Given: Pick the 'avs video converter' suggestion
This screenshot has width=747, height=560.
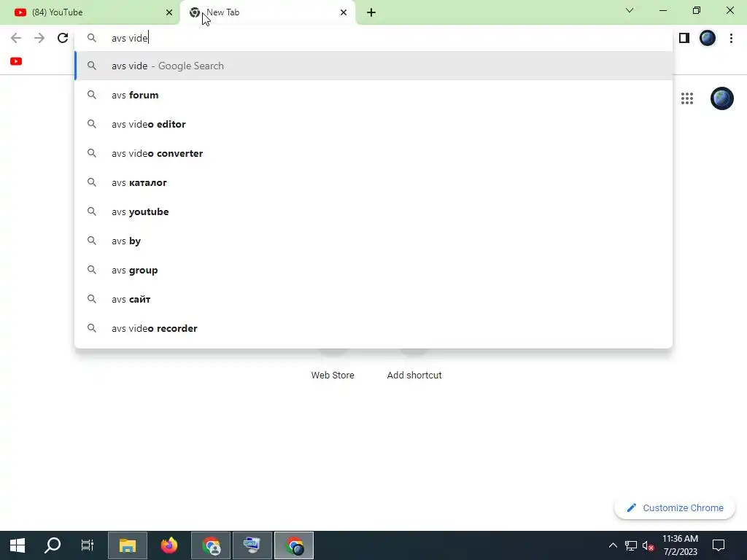Looking at the screenshot, I should click(373, 153).
